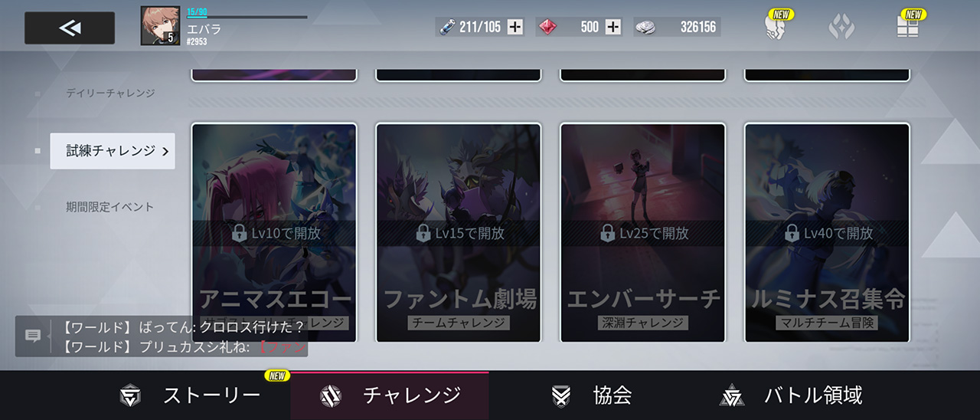980x420 pixels.
Task: Expand the 試練チャレンジ sidebar chevron
Action: pyautogui.click(x=165, y=151)
